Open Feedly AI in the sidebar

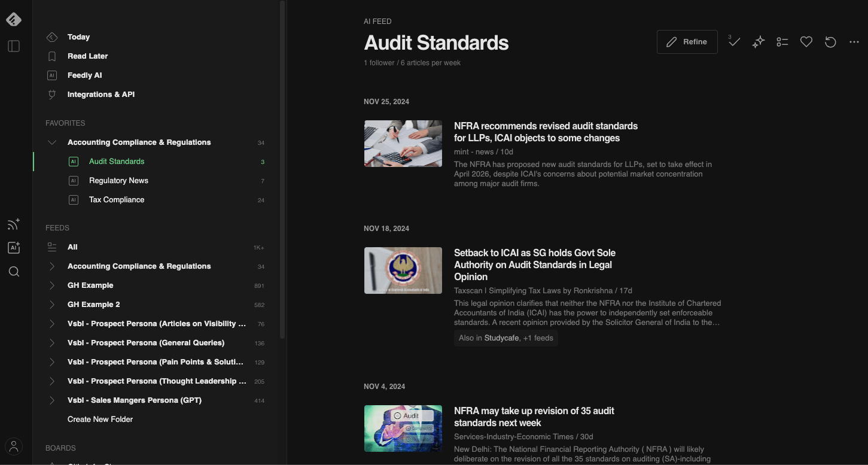pyautogui.click(x=84, y=75)
